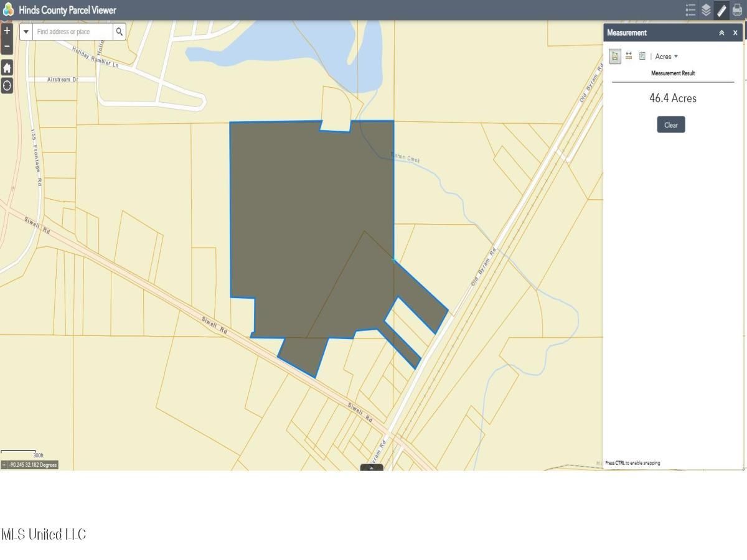This screenshot has width=747, height=560.
Task: Open the Legend widget icon
Action: click(690, 10)
